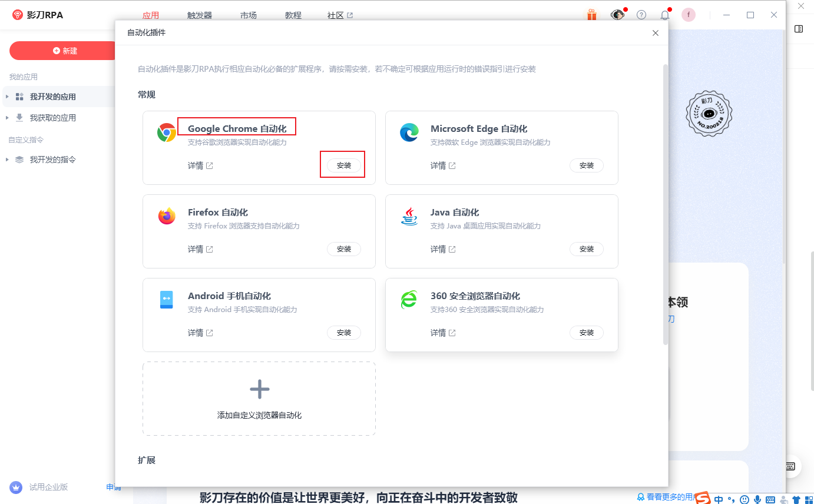
Task: Open the emoji smiley icon in IME bar
Action: pos(744,499)
